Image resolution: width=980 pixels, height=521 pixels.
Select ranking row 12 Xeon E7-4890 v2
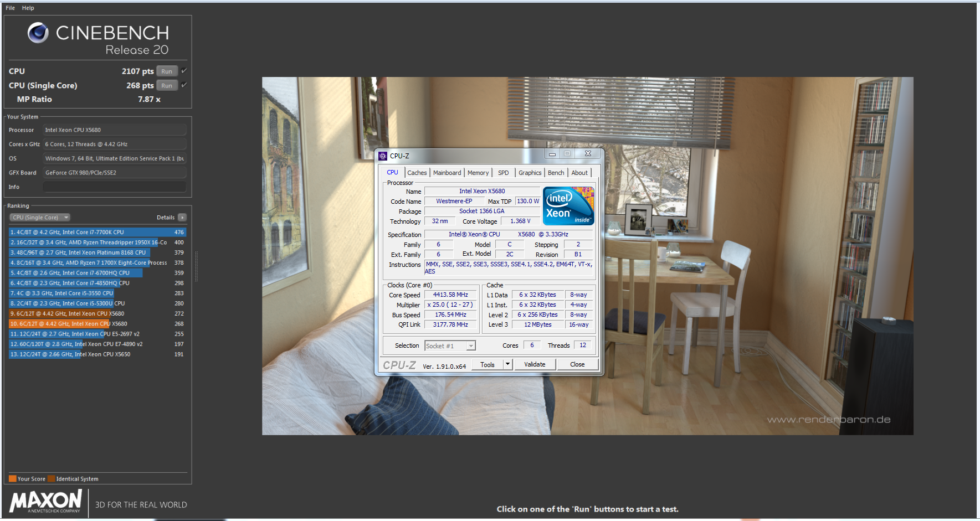98,344
